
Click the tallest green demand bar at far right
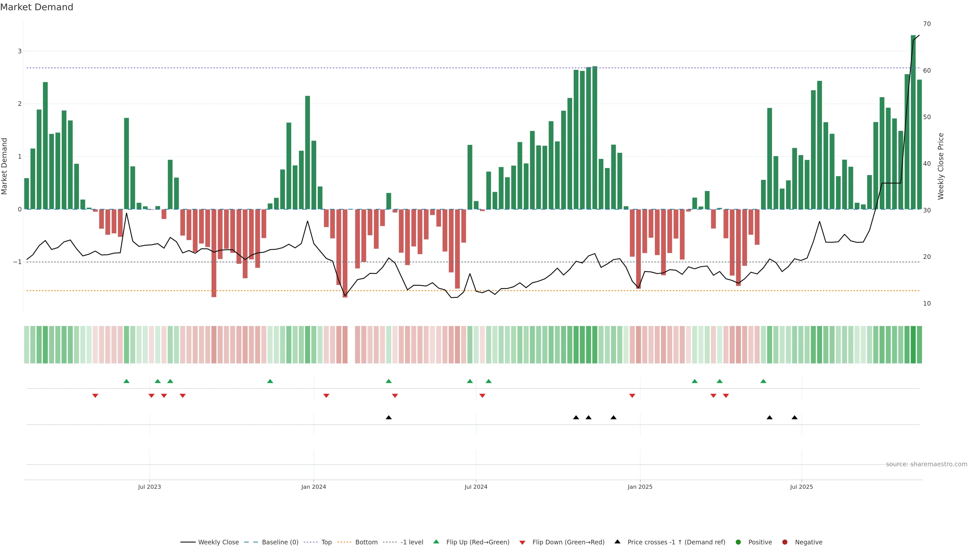click(x=913, y=122)
